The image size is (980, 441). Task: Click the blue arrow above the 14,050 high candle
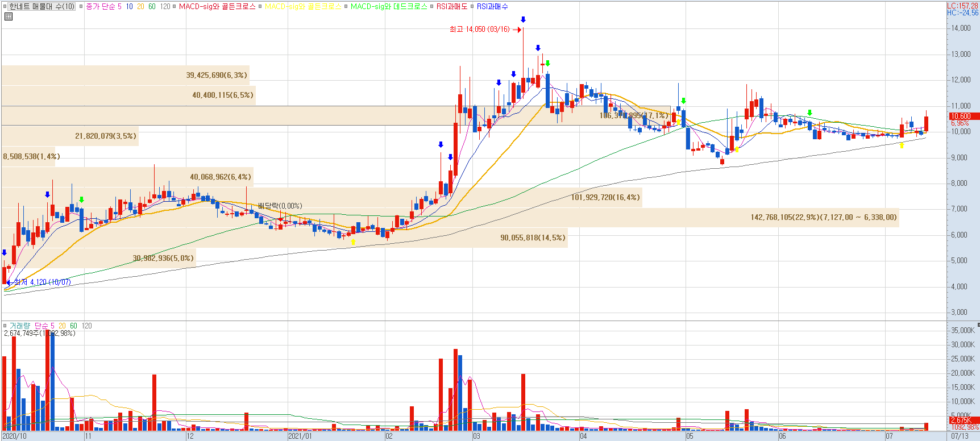pos(523,20)
